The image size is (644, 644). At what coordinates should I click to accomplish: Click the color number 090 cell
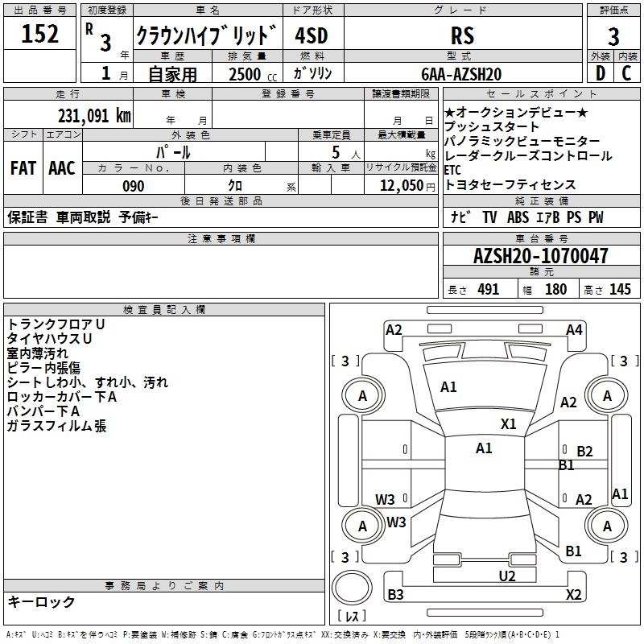(x=134, y=186)
